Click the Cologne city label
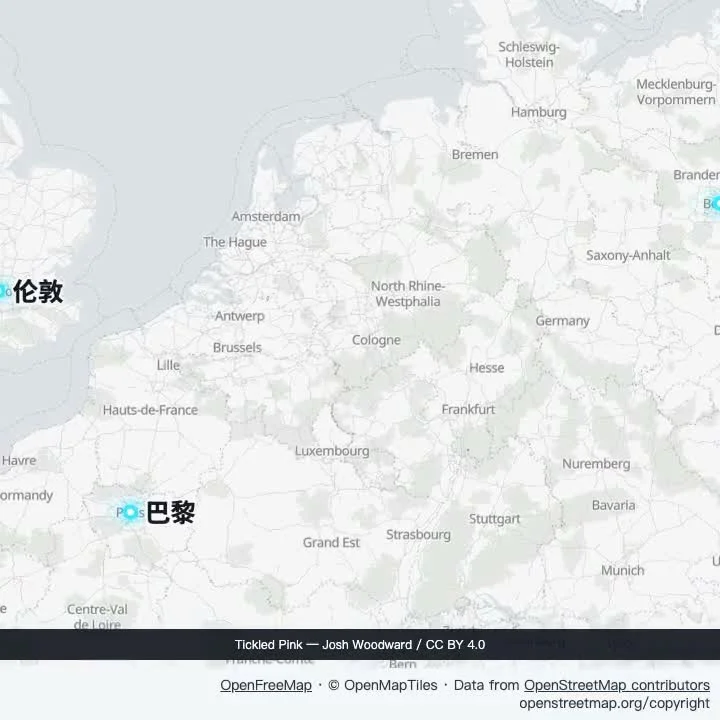 click(376, 340)
